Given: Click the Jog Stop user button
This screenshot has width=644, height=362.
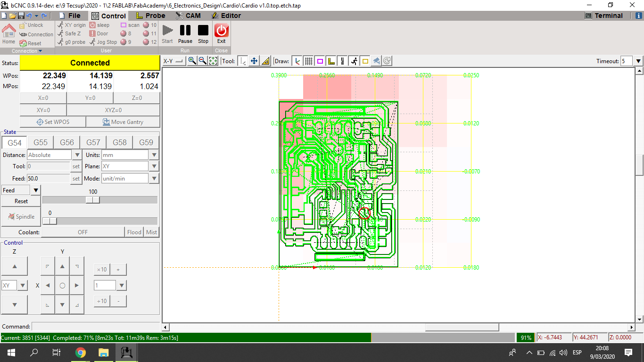Looking at the screenshot, I should pos(103,42).
